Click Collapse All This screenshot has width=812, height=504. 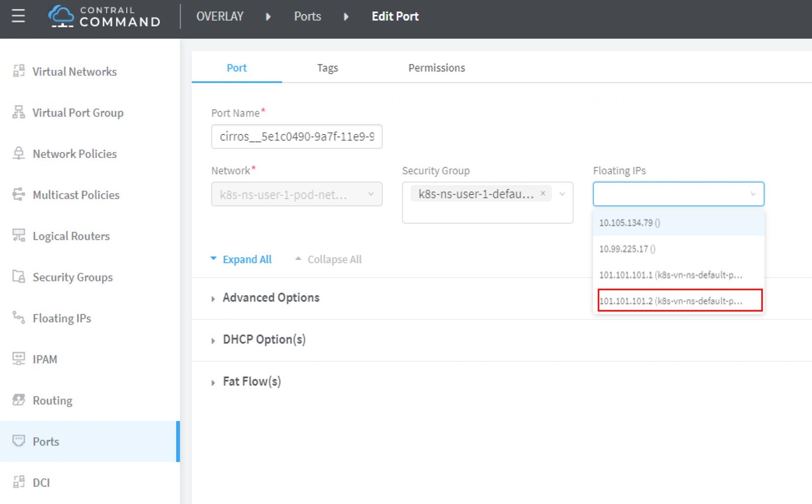tap(329, 259)
